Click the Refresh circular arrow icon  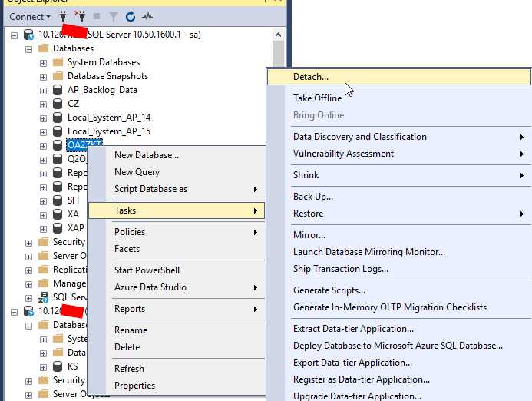(131, 16)
